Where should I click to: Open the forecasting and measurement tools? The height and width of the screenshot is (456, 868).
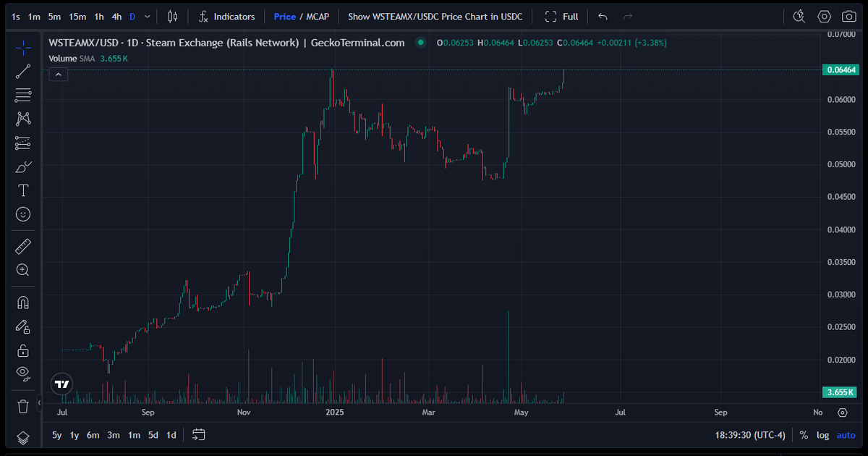23,143
